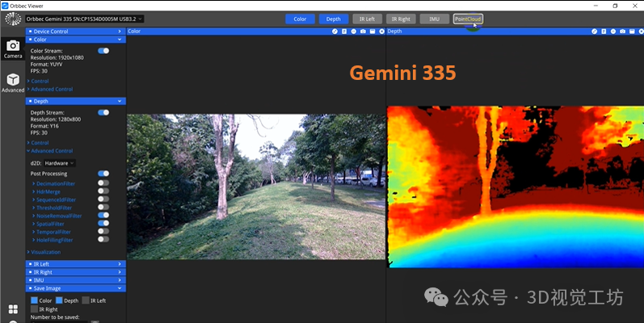Screen dimensions: 644x323
Task: Take a snapshot with Depth panel camera icon
Action: [623, 31]
